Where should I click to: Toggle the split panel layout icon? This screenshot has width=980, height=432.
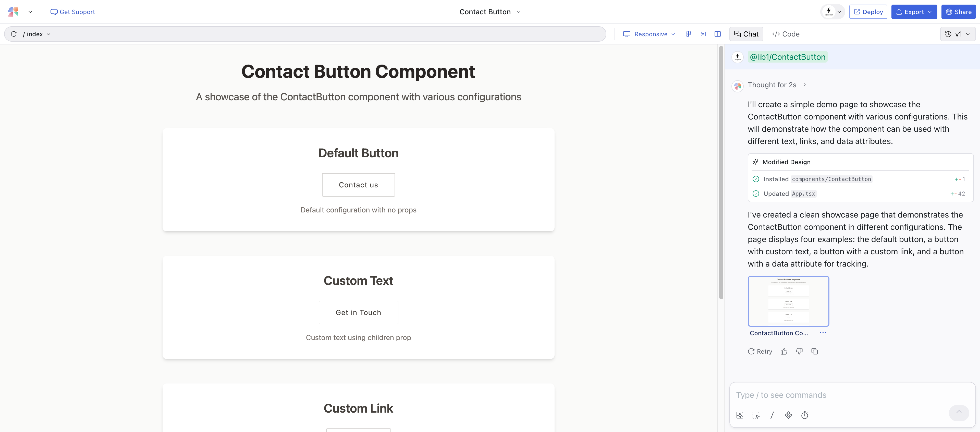coord(717,34)
